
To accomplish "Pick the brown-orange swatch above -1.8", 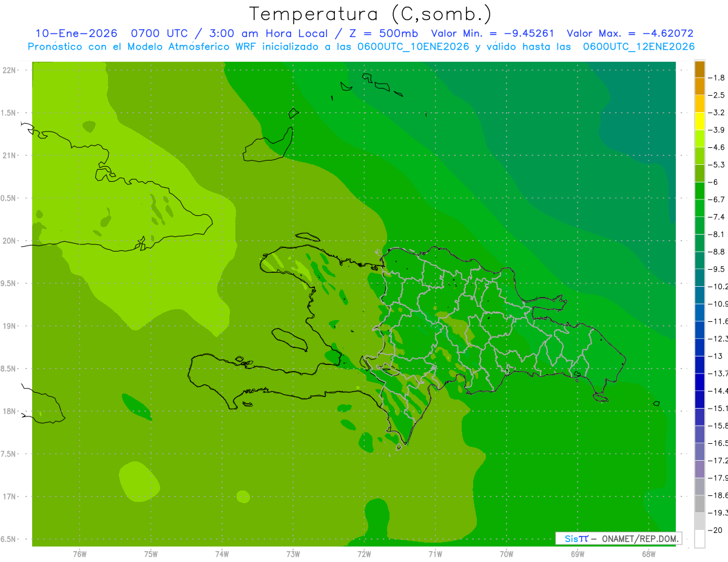I will pos(699,69).
